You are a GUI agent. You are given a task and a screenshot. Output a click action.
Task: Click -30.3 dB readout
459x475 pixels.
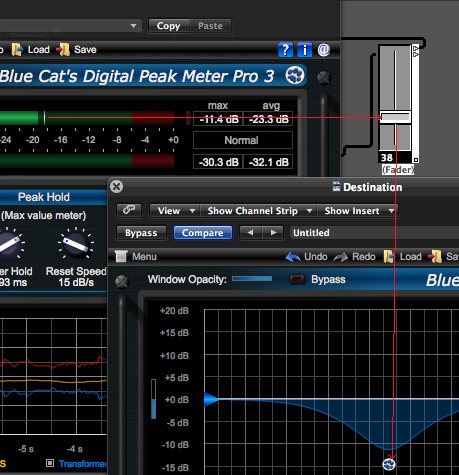pyautogui.click(x=218, y=162)
